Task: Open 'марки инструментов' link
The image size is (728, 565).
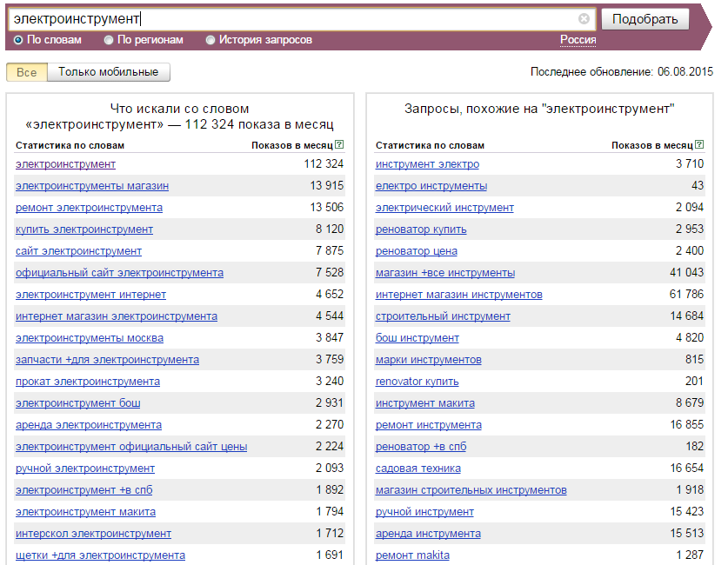Action: pyautogui.click(x=429, y=360)
